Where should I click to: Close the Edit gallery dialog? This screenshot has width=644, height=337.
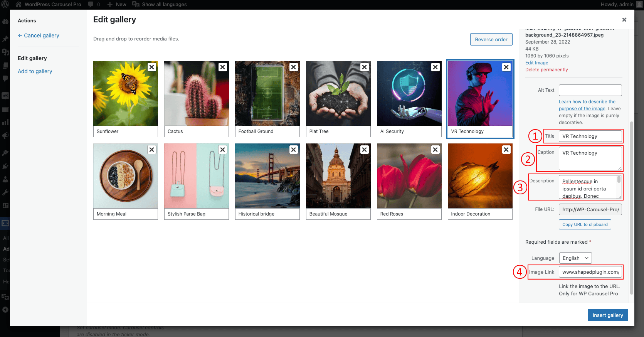624,20
